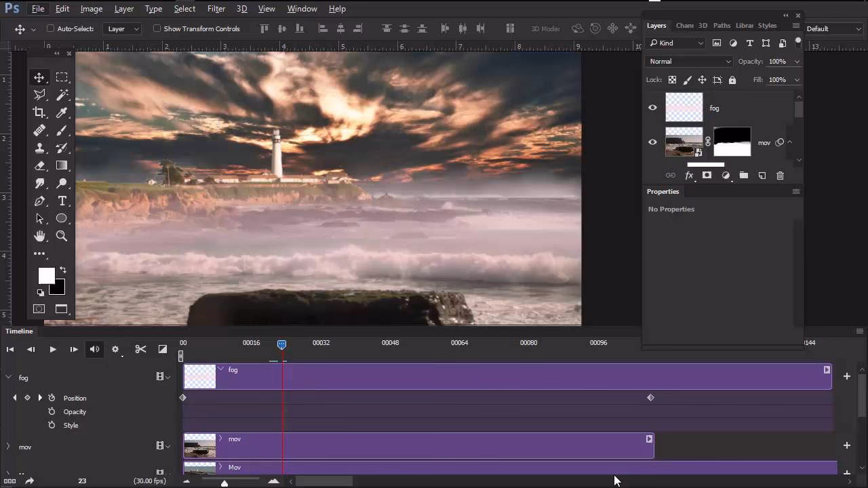
Task: Hide the fog layer
Action: (x=652, y=107)
